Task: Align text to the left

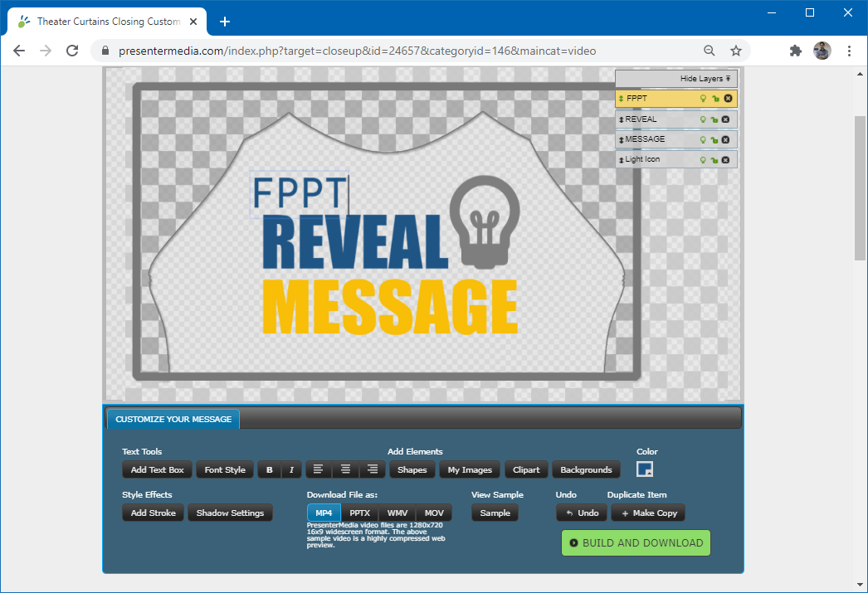Action: coord(318,470)
